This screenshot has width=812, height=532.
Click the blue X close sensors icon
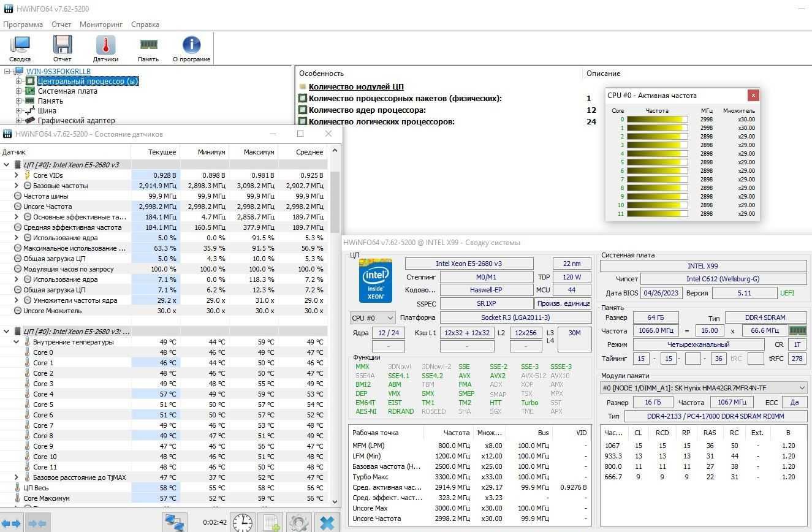(x=327, y=523)
